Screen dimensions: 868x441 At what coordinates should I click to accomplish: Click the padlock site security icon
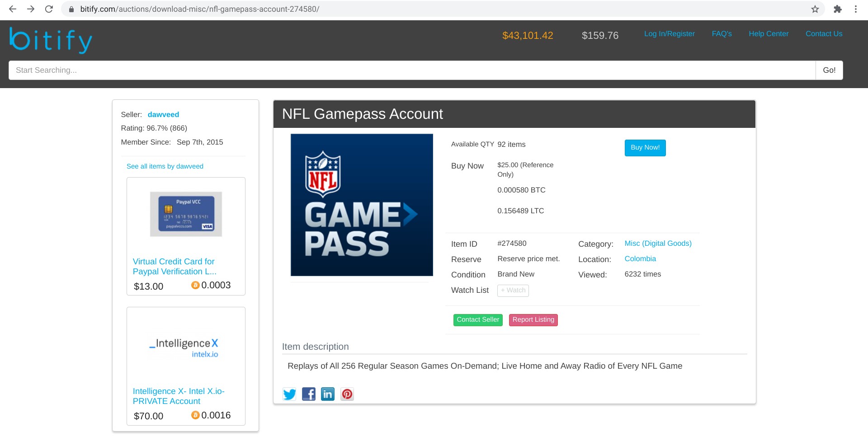[x=71, y=9]
